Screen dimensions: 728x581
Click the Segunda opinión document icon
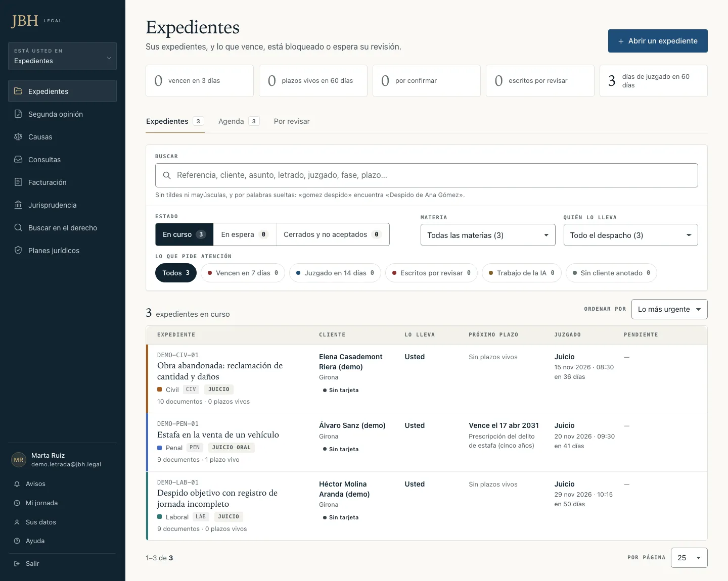pos(18,114)
